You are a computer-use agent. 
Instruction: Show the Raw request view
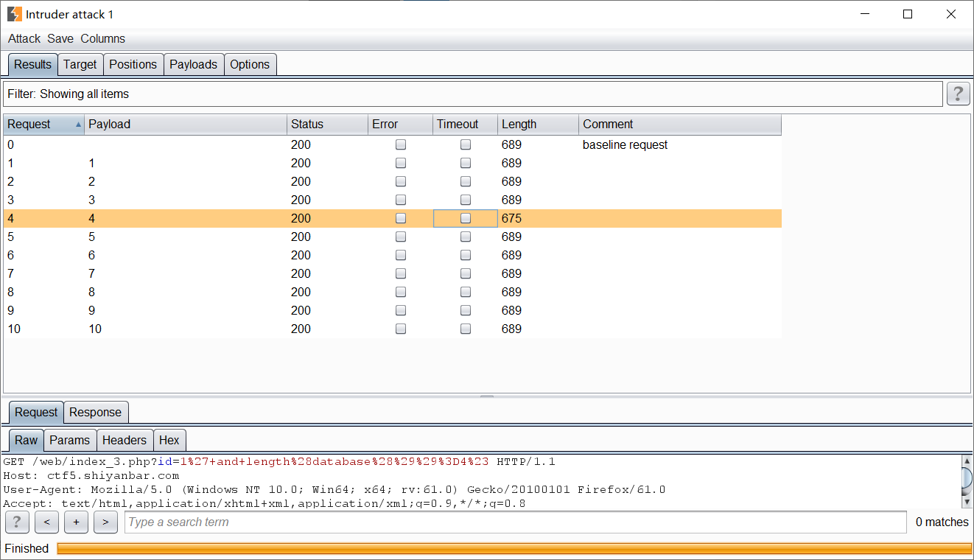coord(27,441)
